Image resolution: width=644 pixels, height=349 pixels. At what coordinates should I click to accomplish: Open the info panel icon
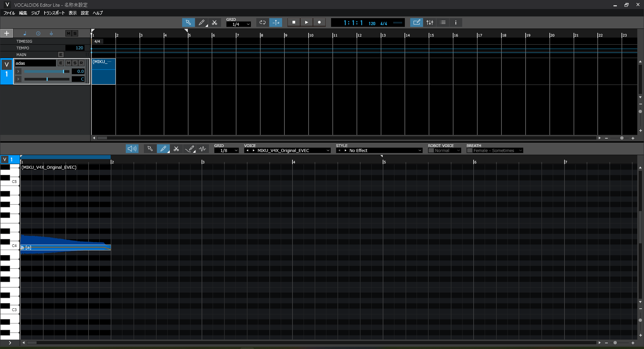pos(455,22)
